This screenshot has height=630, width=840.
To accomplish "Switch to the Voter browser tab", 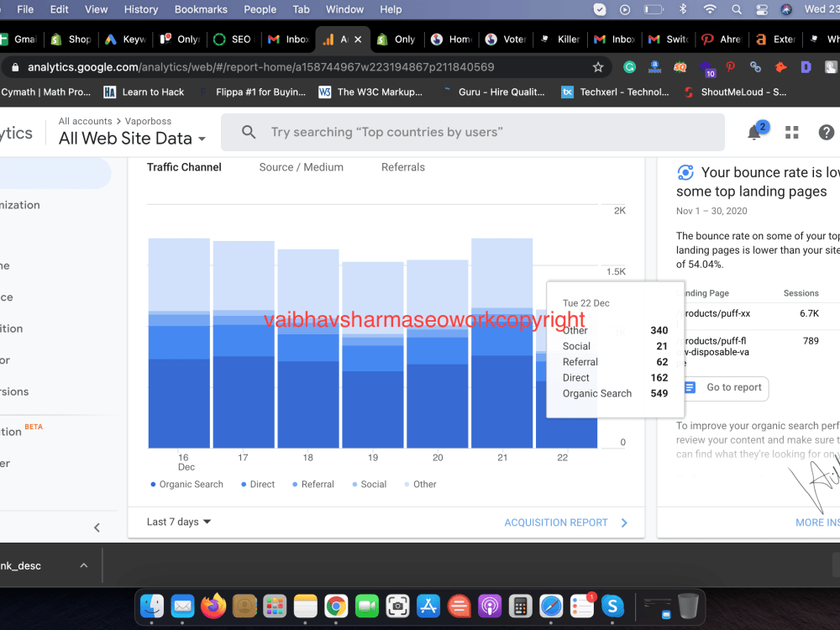I will pyautogui.click(x=506, y=39).
